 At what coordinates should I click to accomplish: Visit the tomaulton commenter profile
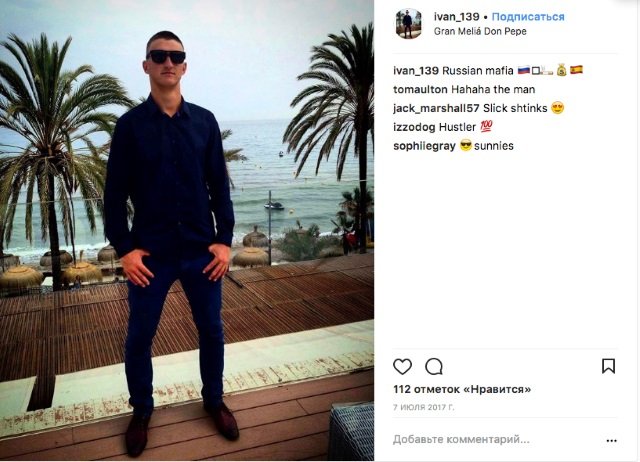tap(420, 89)
